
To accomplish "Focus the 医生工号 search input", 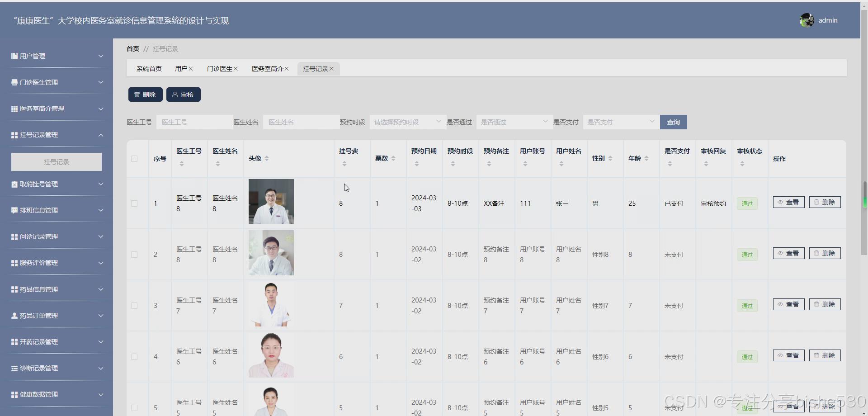I will pyautogui.click(x=195, y=122).
